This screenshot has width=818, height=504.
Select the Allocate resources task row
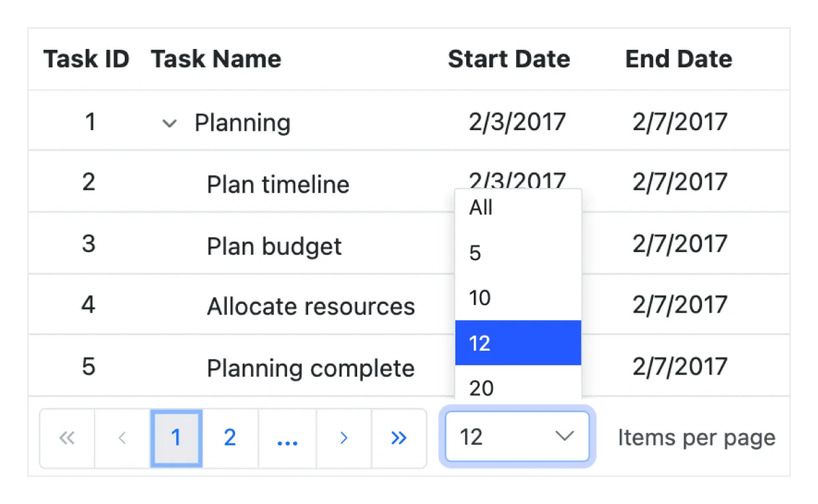click(310, 306)
